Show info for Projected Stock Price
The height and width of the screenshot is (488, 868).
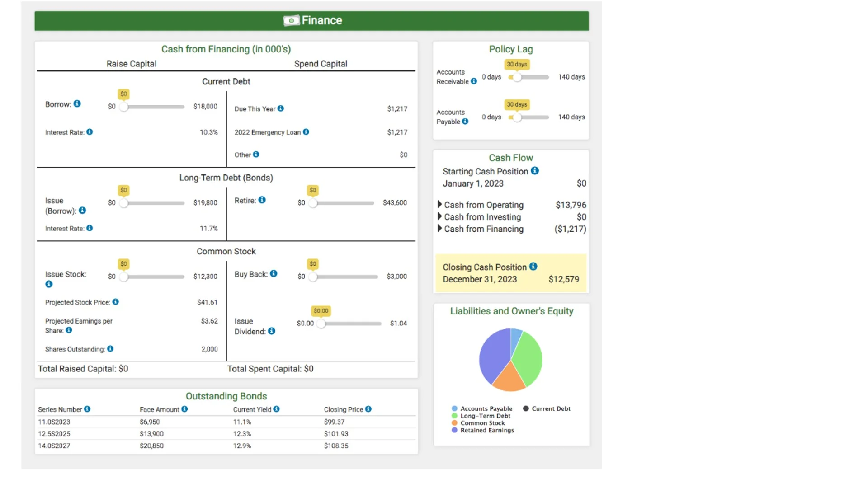(116, 302)
